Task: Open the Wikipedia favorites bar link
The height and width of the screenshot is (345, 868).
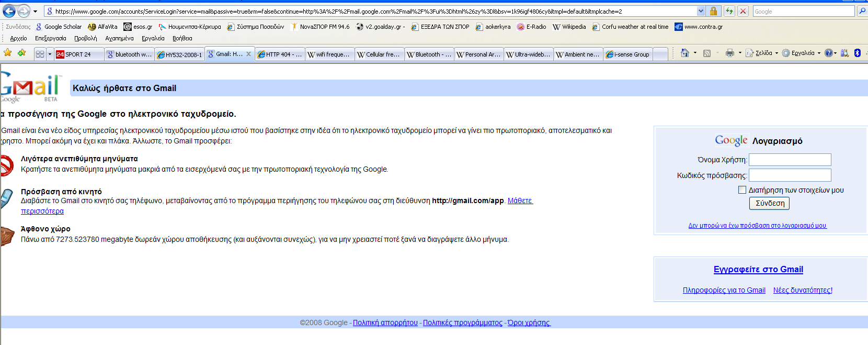Action: point(569,27)
